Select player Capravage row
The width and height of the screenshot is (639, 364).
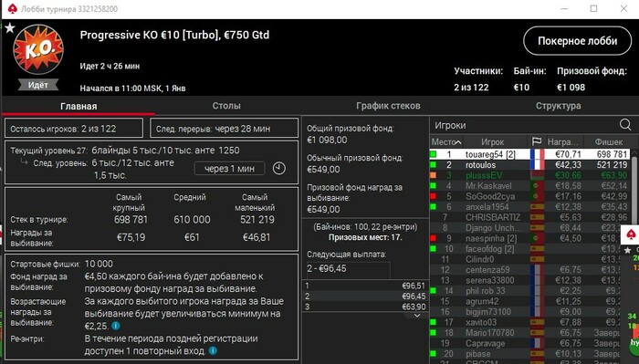(x=526, y=343)
